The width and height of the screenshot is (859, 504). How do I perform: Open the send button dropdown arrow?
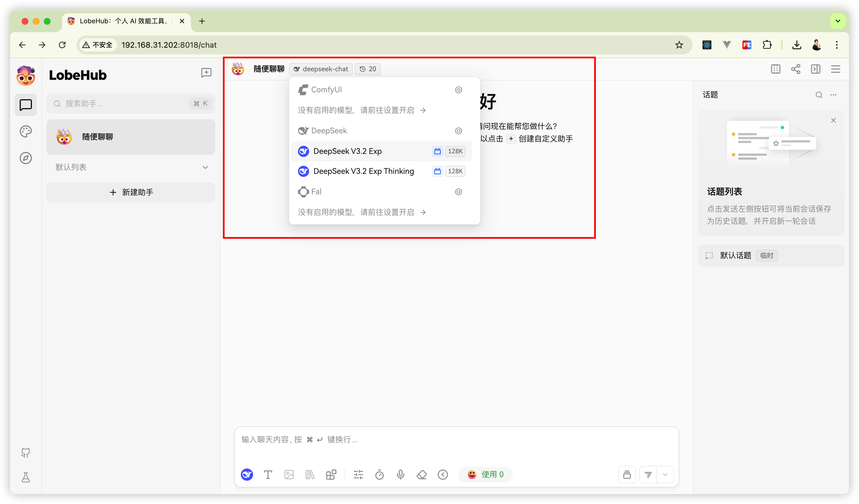click(x=665, y=474)
